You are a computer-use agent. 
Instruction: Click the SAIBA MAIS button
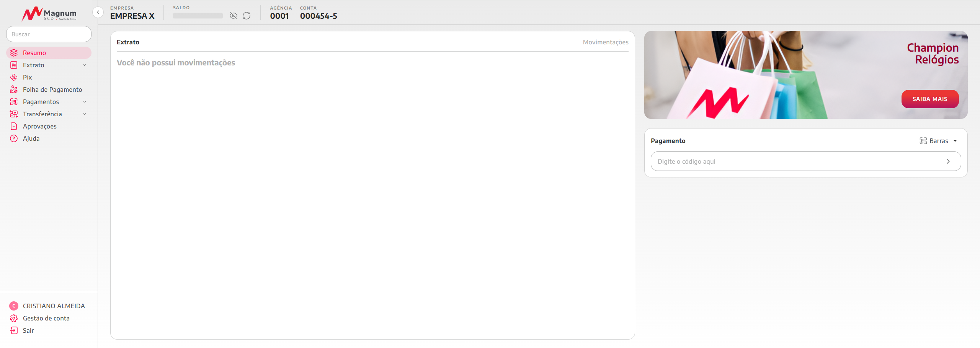click(x=930, y=99)
